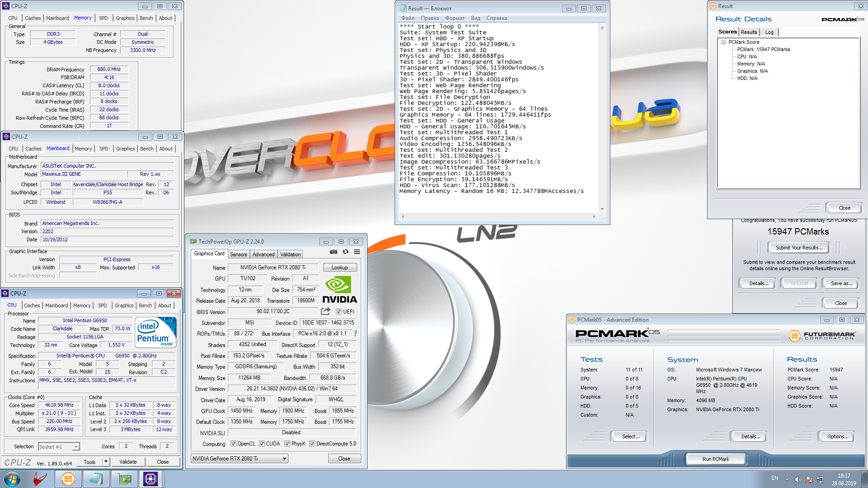Toggle the DirectCompute 5.0 checkbox
Screen dimensions: 868x488
pos(312,444)
